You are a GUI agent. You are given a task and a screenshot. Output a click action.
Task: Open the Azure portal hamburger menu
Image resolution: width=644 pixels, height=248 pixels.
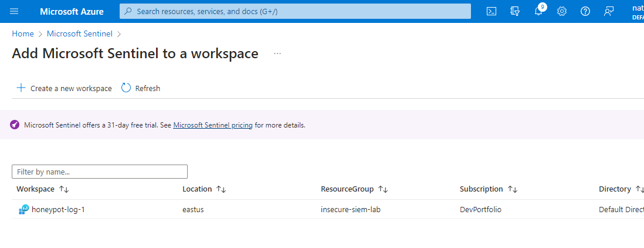(14, 11)
